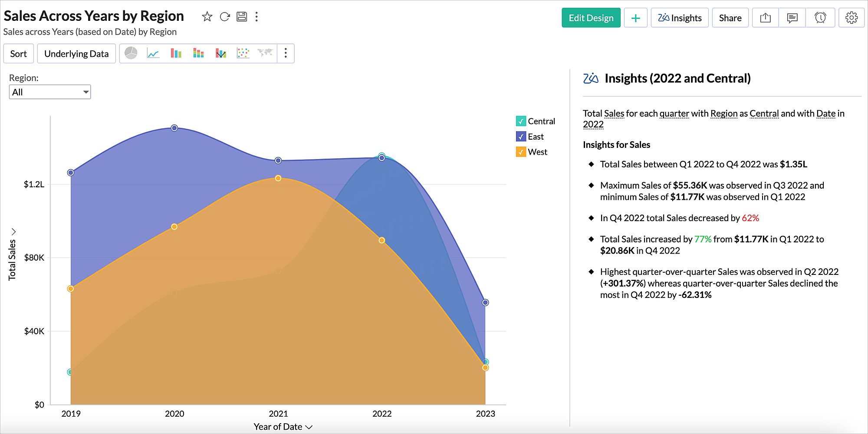Screen dimensions: 868x434
Task: Open the settings gear icon
Action: point(852,18)
